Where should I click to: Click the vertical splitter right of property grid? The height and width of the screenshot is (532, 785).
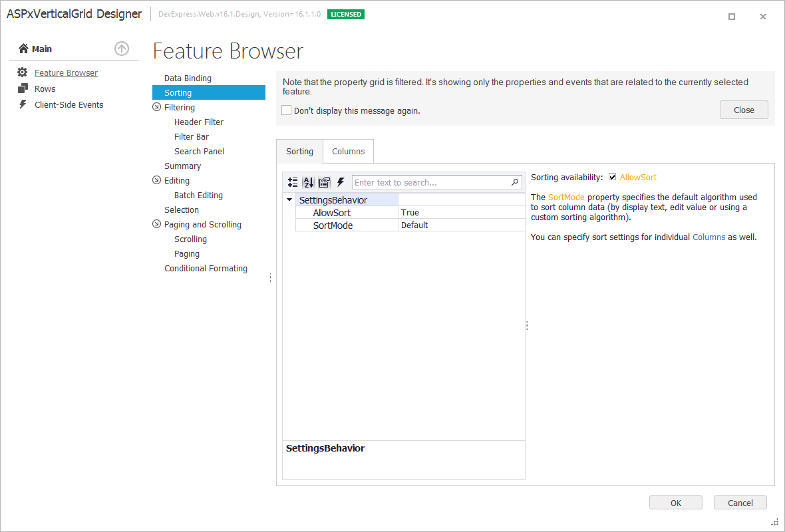pyautogui.click(x=527, y=325)
